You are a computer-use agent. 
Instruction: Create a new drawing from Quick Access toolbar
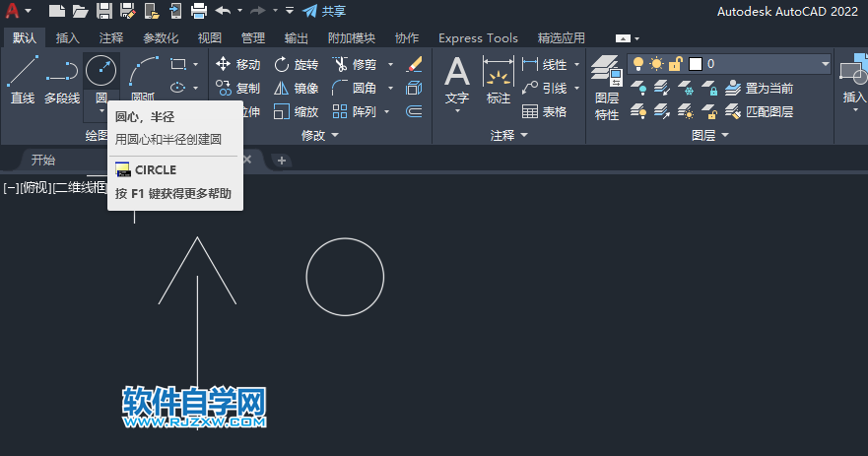[x=56, y=11]
